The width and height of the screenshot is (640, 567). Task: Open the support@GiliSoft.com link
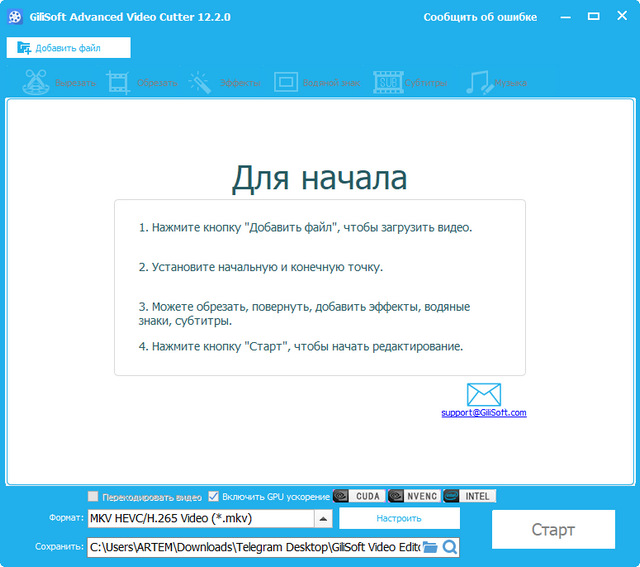(x=484, y=413)
